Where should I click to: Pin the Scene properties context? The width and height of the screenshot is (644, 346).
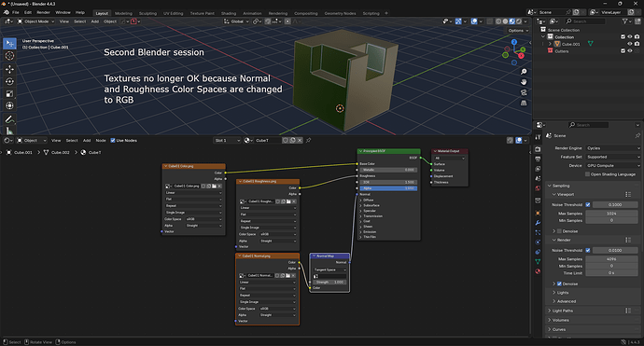[637, 135]
